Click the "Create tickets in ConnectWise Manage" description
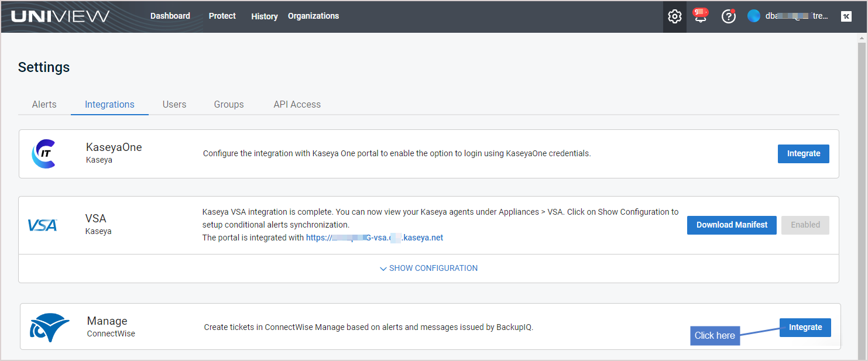This screenshot has width=868, height=361. [369, 327]
